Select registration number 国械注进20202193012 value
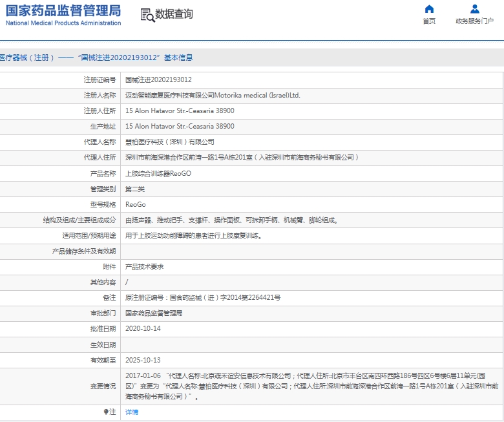The image size is (504, 422). [x=158, y=79]
